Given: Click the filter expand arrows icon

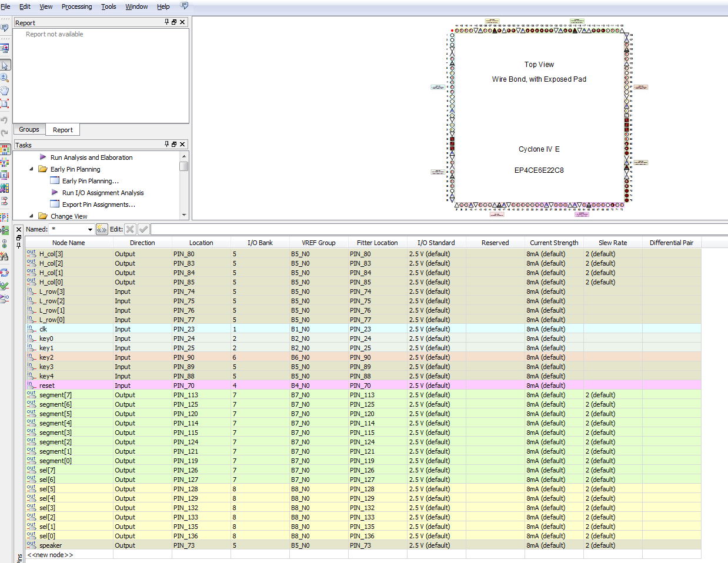Looking at the screenshot, I should coord(102,229).
